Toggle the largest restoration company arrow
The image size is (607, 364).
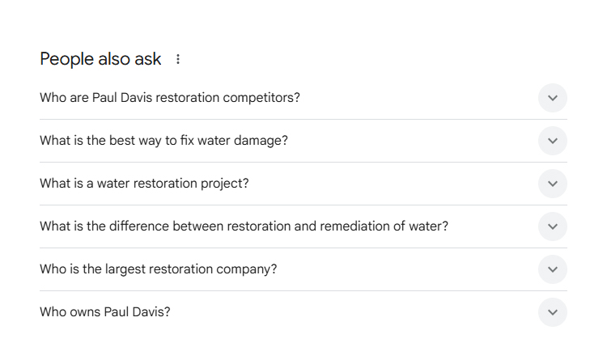[x=553, y=269]
